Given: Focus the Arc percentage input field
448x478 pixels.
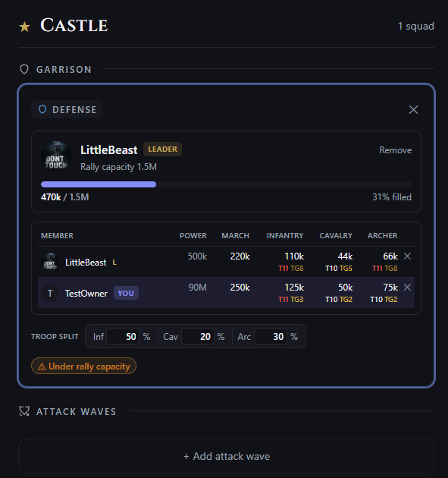Looking at the screenshot, I should (x=271, y=336).
